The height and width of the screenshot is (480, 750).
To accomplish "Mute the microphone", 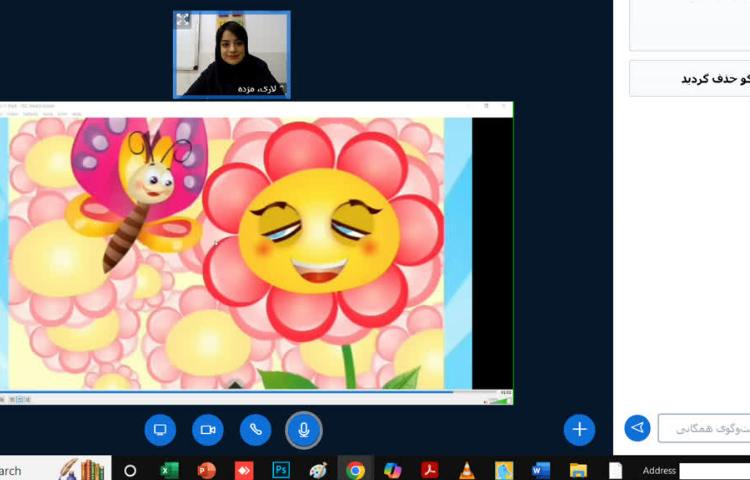I will click(304, 430).
